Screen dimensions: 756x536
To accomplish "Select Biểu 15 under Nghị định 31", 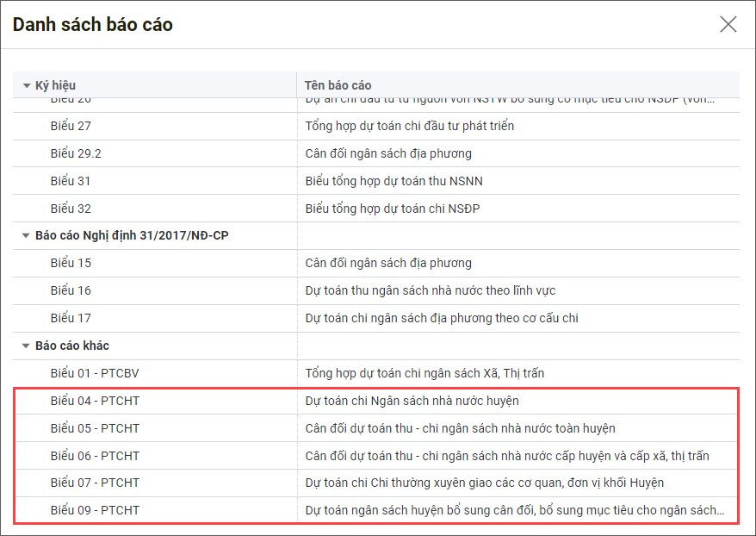I will coord(71,263).
